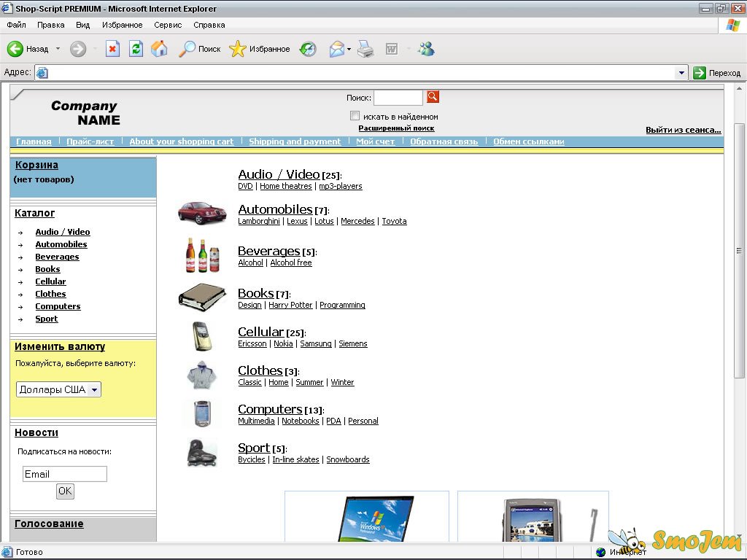Click the Edit with Word icon
This screenshot has width=747, height=560.
click(392, 49)
